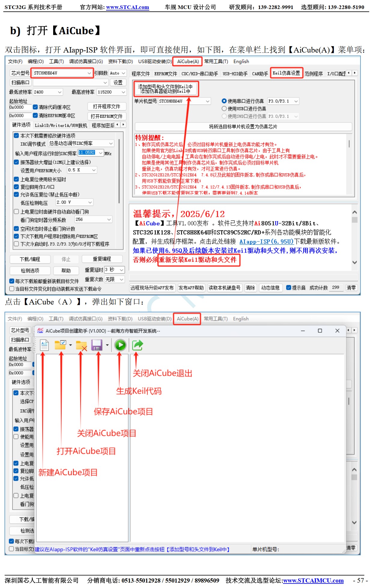Toggle 上电复位使用较长延时 checkbox

point(17,179)
